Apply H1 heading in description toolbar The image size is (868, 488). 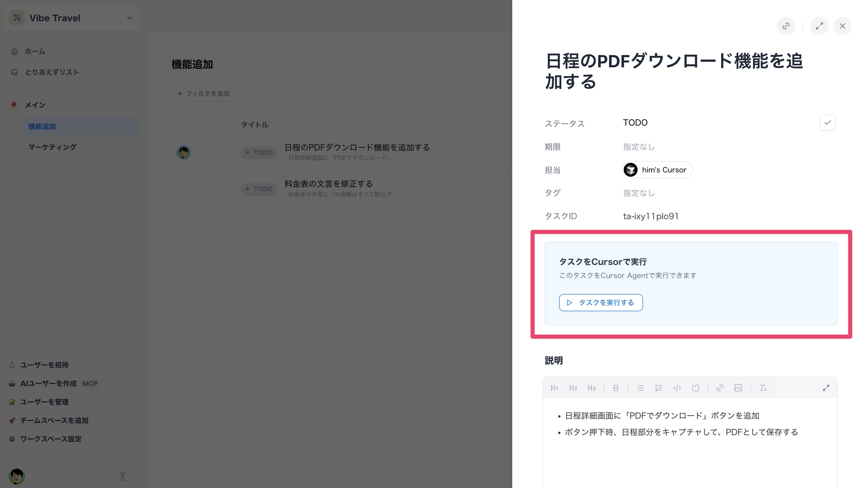[x=554, y=388]
